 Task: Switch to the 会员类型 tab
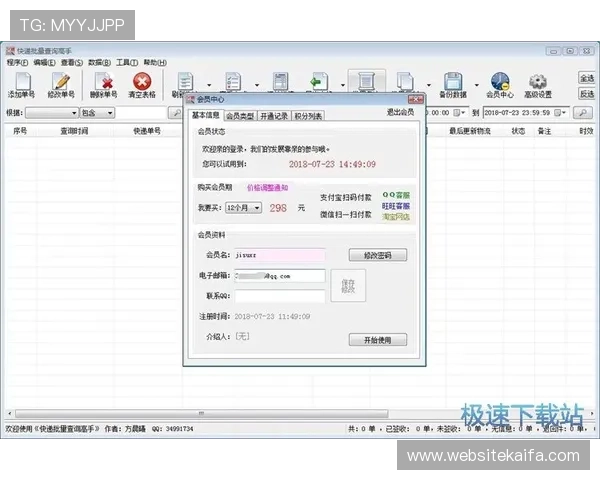pos(240,116)
